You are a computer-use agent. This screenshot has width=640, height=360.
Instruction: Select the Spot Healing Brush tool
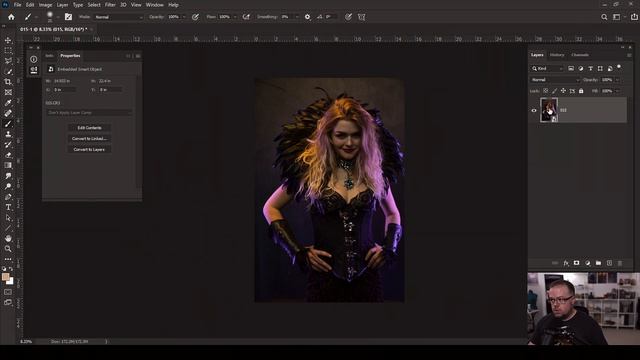click(x=8, y=113)
